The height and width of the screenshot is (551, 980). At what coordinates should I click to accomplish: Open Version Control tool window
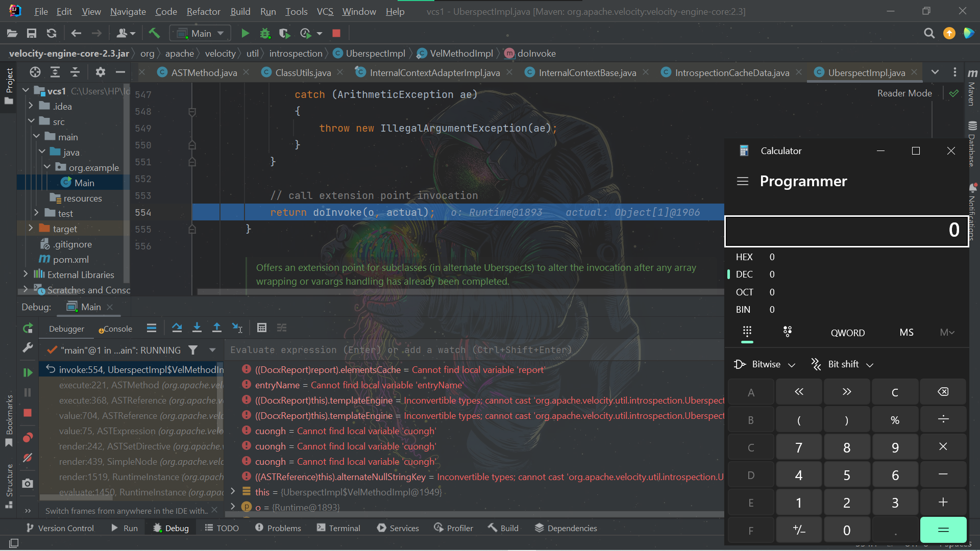click(60, 528)
